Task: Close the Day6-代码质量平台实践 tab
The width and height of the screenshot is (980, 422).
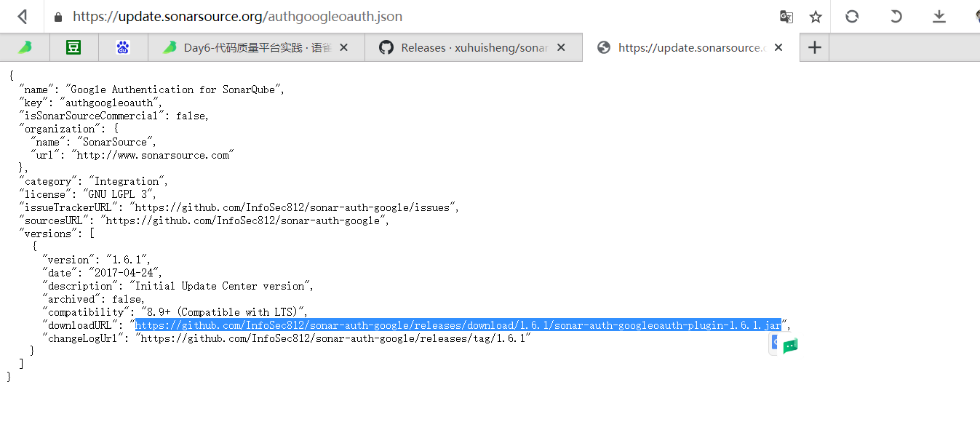Action: click(x=344, y=47)
